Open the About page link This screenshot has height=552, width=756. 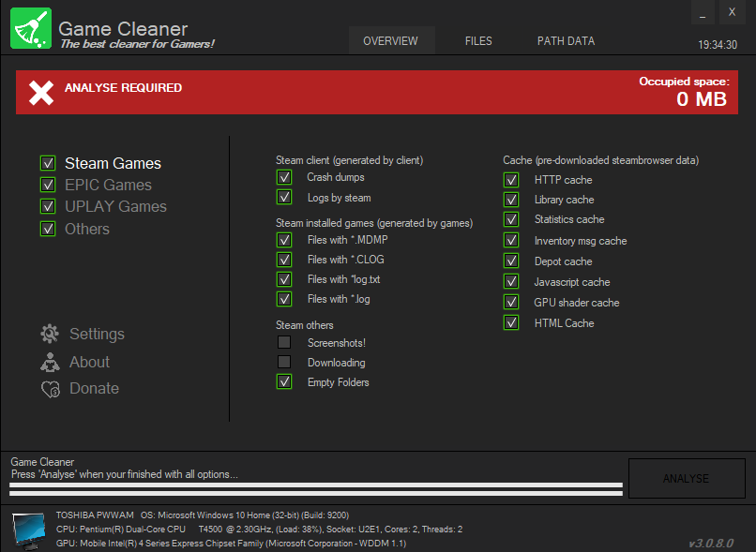coord(90,362)
